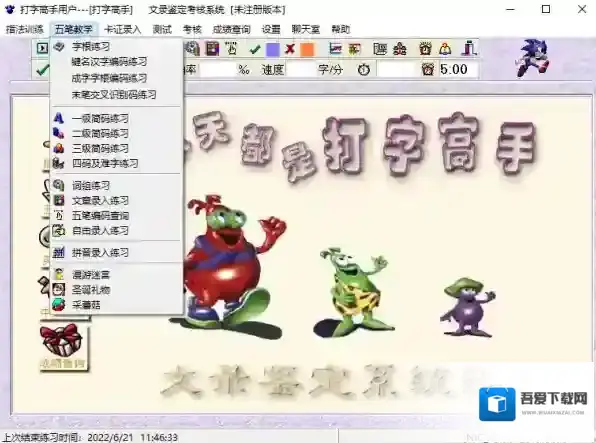
Task: Pick the purple color swatch in toolbar
Action: coord(272,49)
